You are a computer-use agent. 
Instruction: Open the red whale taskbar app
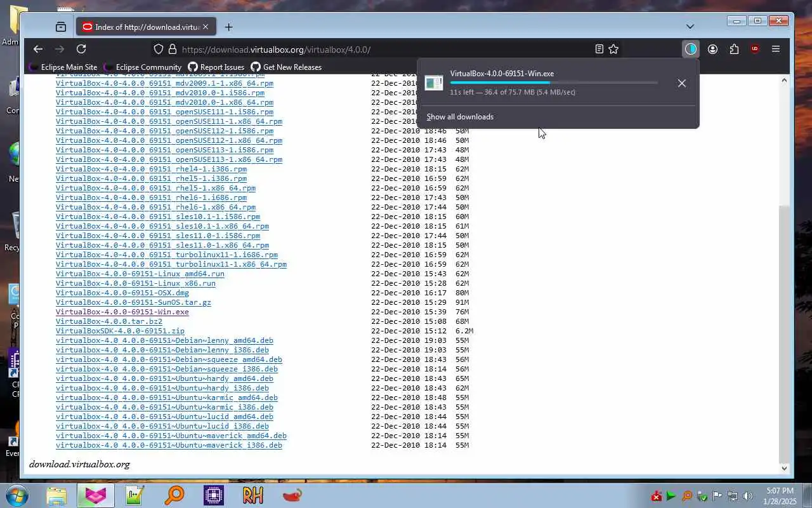tap(292, 495)
